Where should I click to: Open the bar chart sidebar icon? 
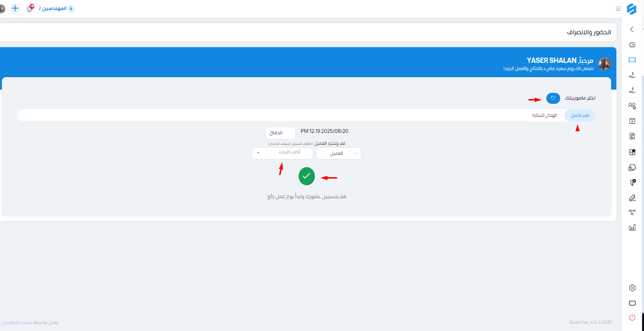coord(632,228)
